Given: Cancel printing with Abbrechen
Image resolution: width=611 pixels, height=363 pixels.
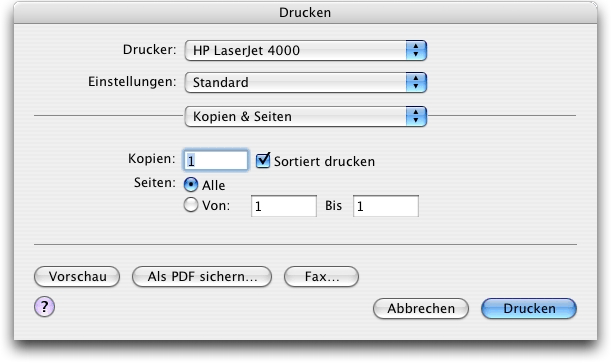Looking at the screenshot, I should click(x=421, y=308).
